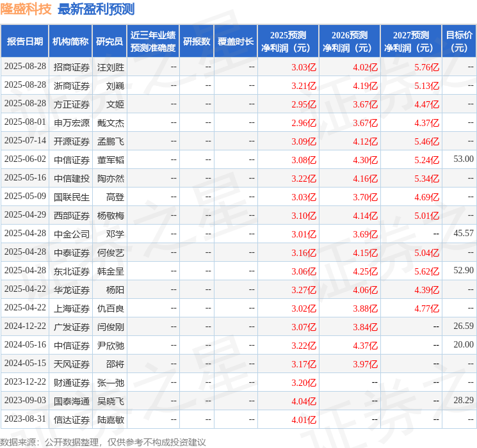This screenshot has width=477, height=448.
Task: Select the 2023-08-31 report date cell
Action: coord(25,419)
